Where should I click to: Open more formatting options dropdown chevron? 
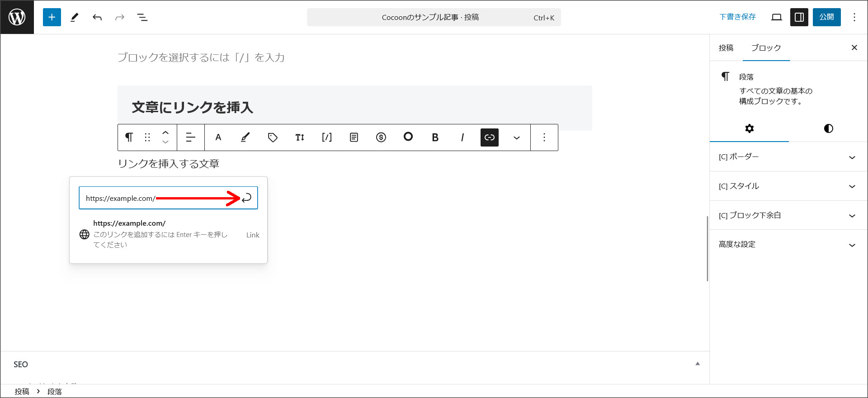[516, 137]
